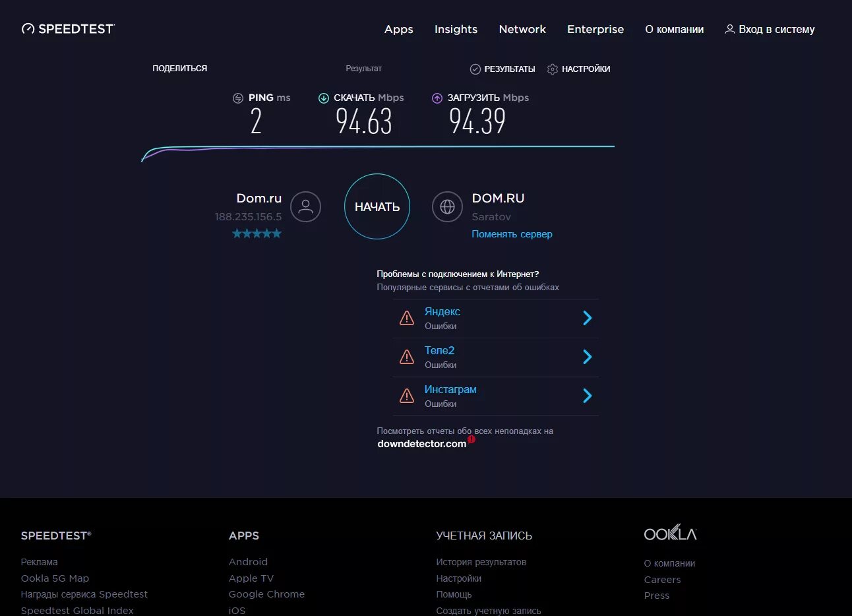
Task: Click the Speedtest logo in the header
Action: tap(68, 28)
